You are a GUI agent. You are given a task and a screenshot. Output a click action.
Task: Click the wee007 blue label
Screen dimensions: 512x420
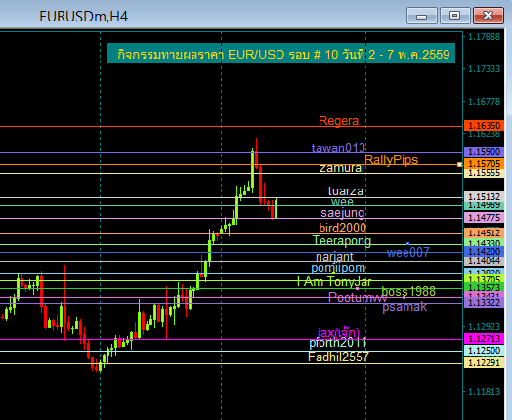pyautogui.click(x=407, y=252)
